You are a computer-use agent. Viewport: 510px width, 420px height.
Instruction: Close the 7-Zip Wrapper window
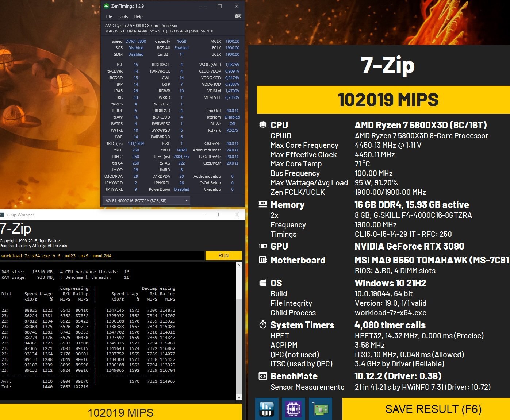click(x=237, y=215)
